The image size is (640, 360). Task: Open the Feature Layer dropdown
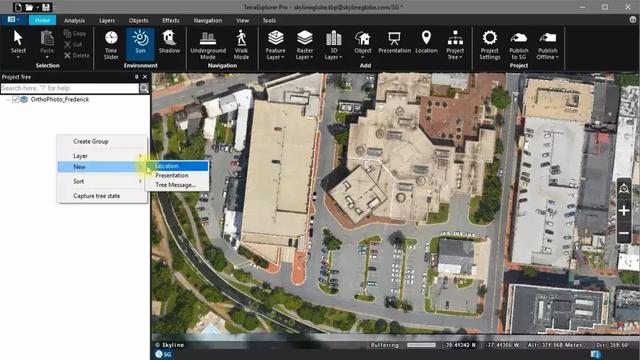point(276,45)
